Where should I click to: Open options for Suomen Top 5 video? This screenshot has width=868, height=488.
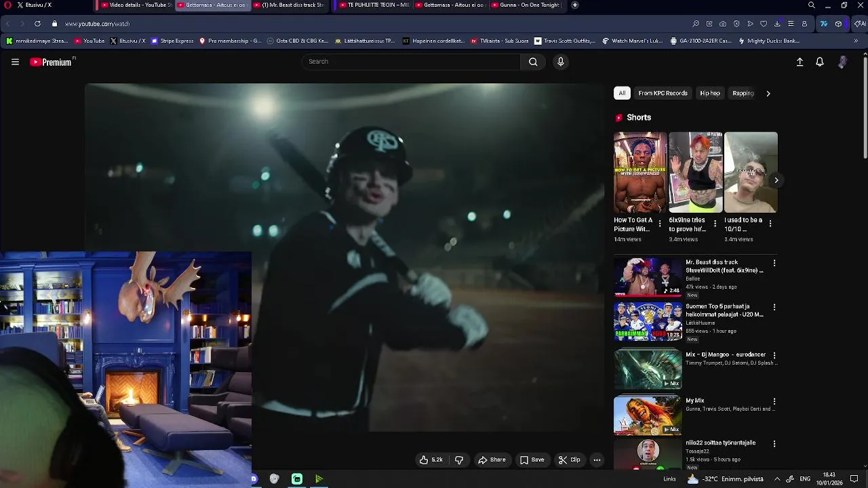(x=774, y=307)
